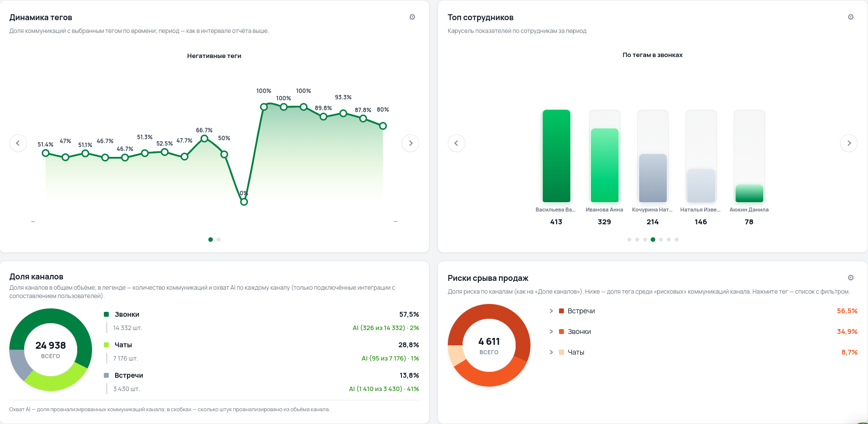Screen dimensions: 868x424
Task: Click the '24 938' total in channels donut
Action: coord(51,345)
